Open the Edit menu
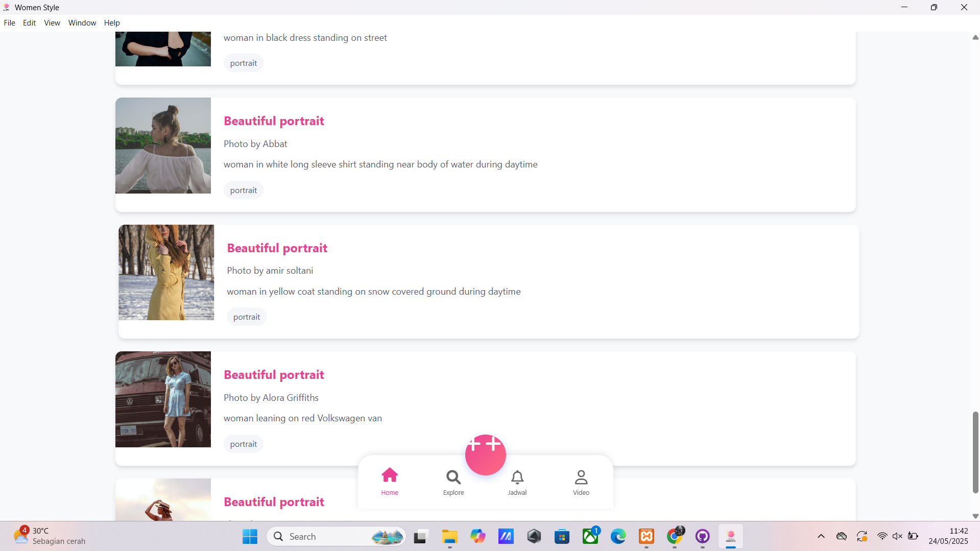The width and height of the screenshot is (980, 551). point(29,23)
